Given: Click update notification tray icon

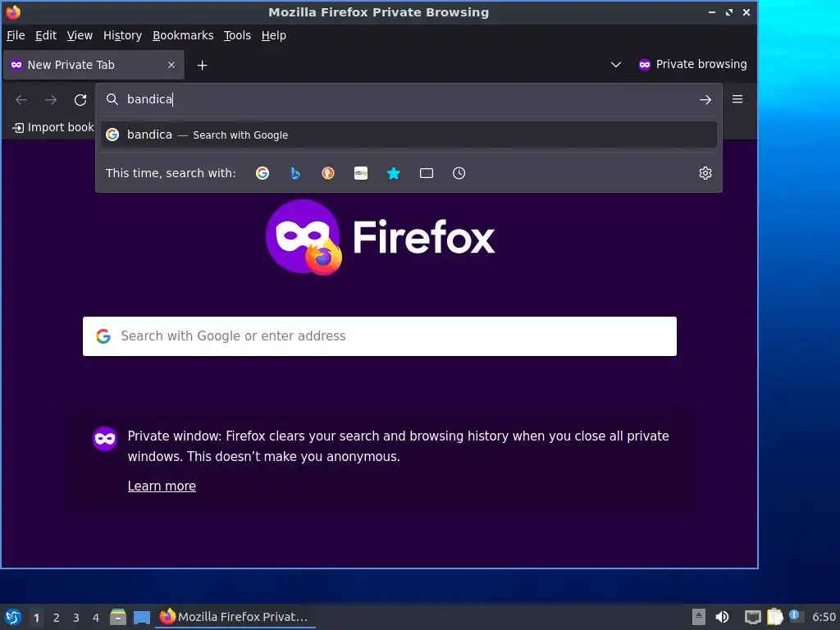Looking at the screenshot, I should point(796,616).
